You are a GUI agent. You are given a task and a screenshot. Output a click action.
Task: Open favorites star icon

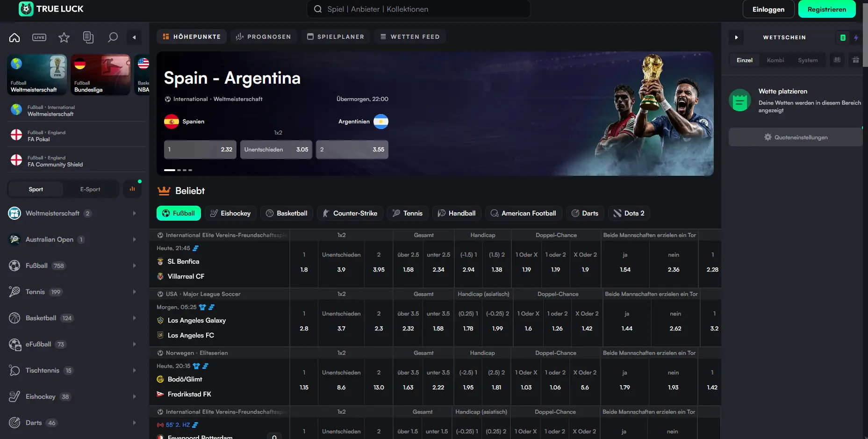tap(64, 37)
